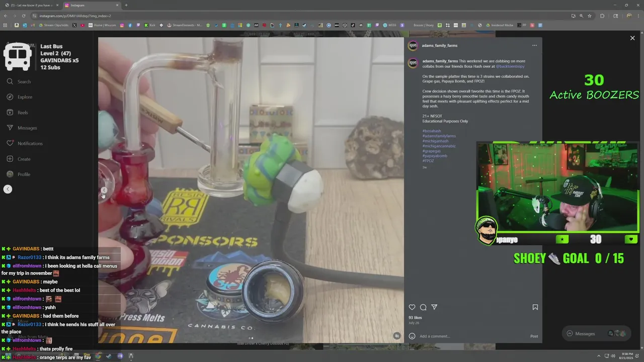The height and width of the screenshot is (362, 644).
Task: Open the @backtoentropy mention link
Action: 510,66
